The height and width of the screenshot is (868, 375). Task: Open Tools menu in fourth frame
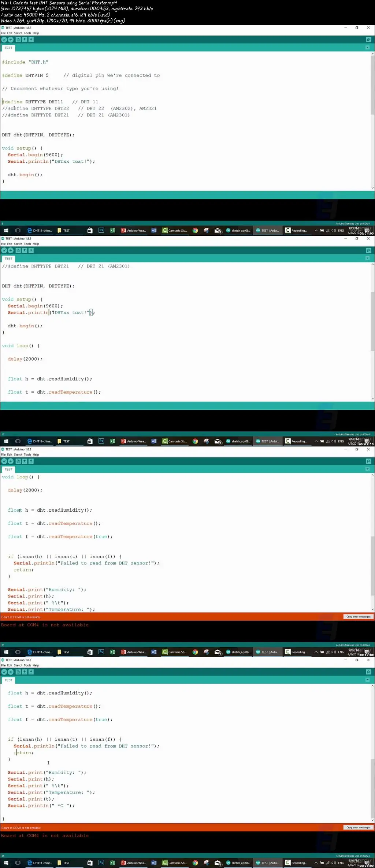27,665
